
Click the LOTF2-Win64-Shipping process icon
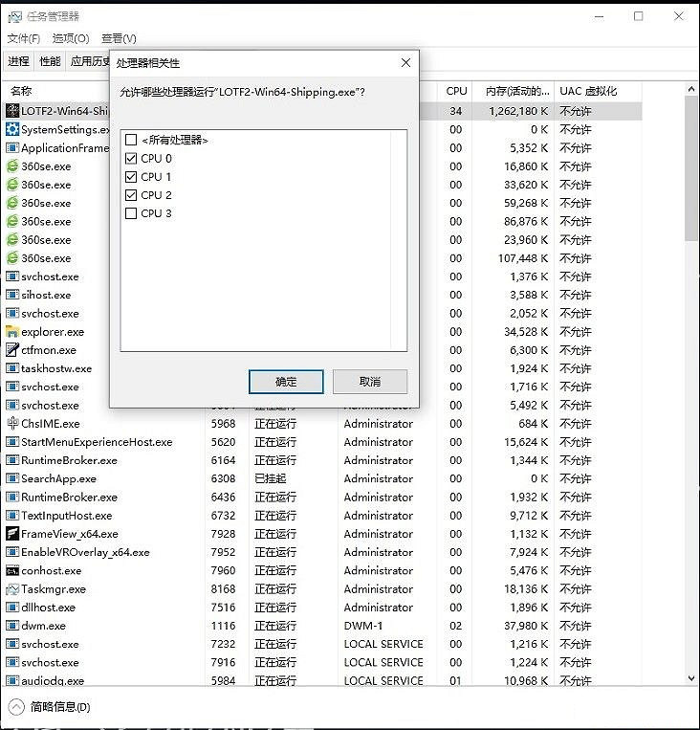(x=12, y=111)
